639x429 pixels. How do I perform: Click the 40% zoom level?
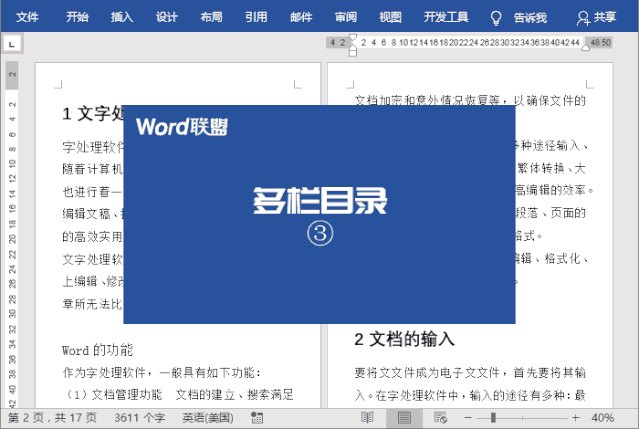(603, 418)
